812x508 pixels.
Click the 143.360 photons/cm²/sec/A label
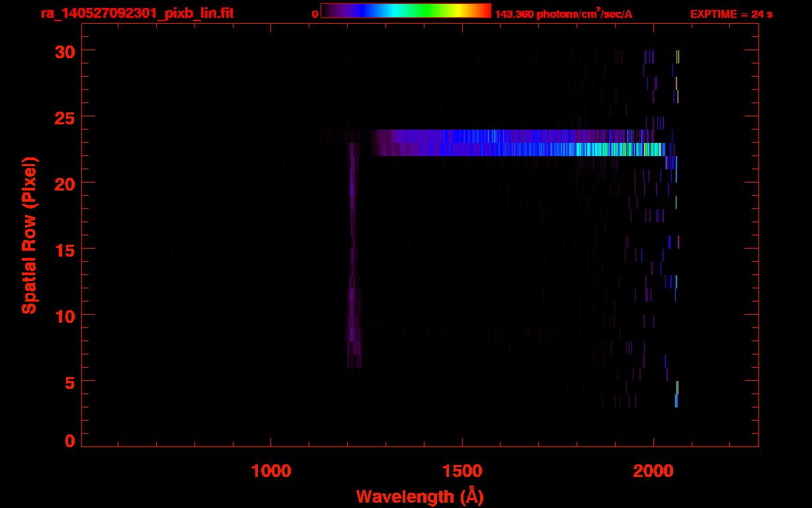(x=563, y=13)
